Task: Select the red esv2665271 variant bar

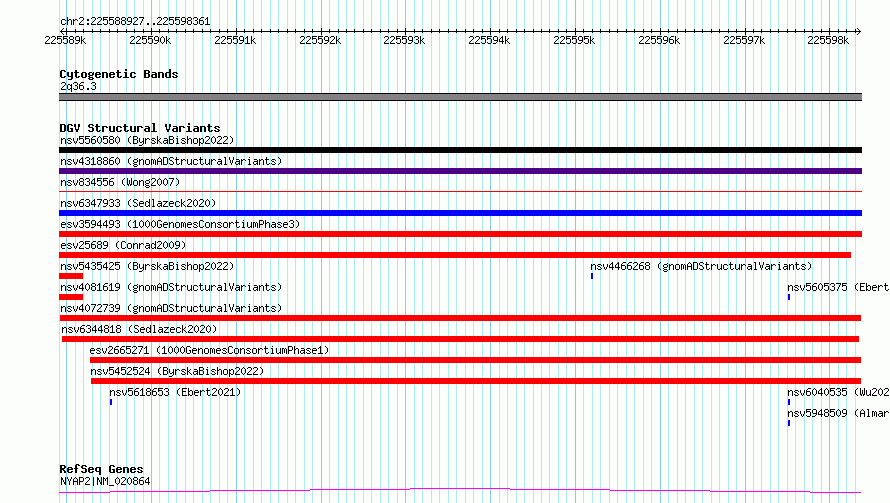Action: [476, 360]
